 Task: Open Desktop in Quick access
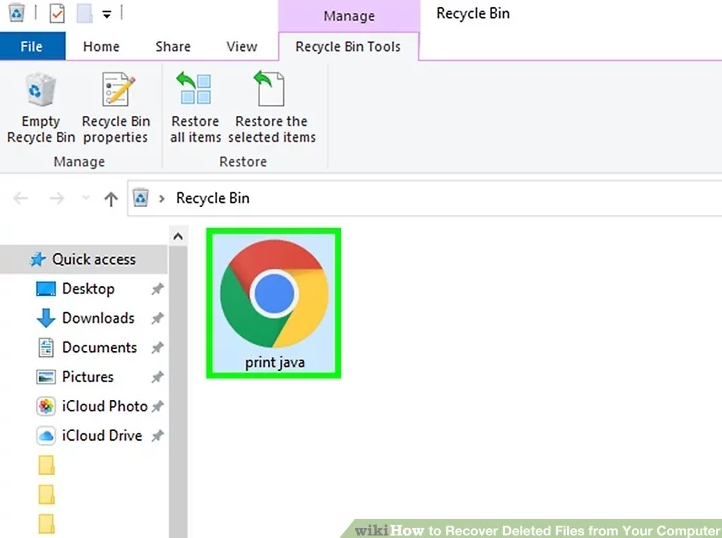point(88,289)
